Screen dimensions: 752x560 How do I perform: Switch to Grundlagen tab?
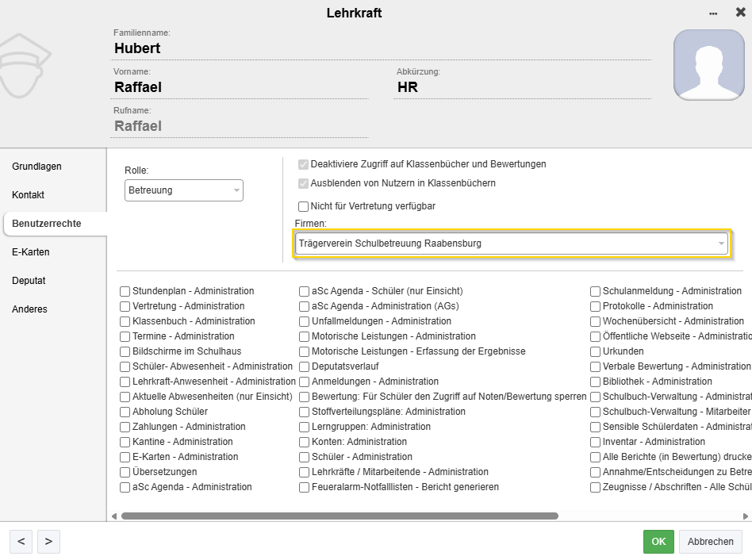coord(36,167)
